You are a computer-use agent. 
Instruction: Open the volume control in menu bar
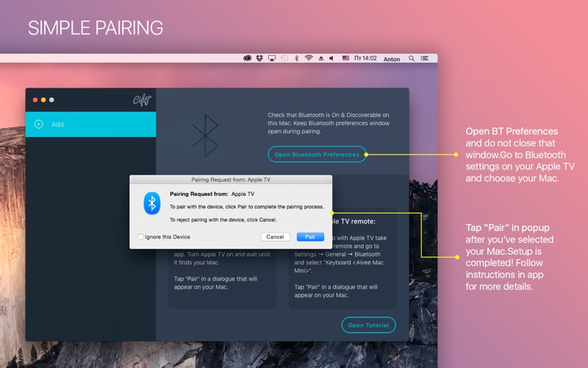(331, 58)
